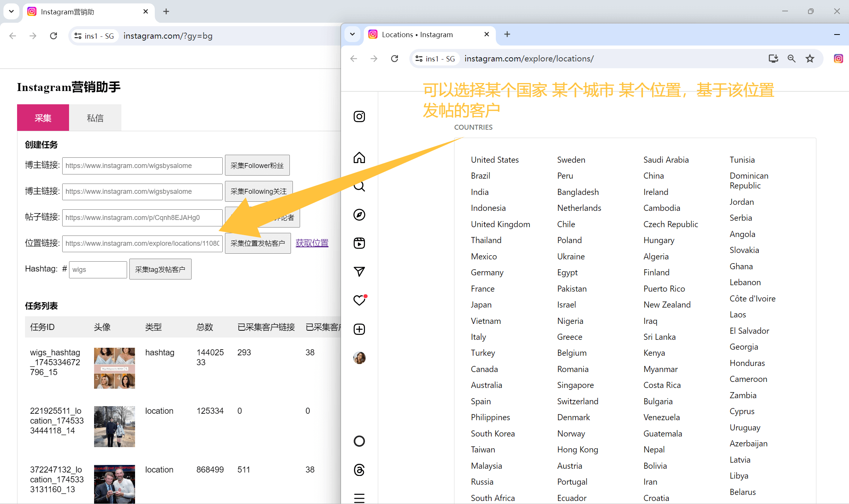Select the Instagram营销助 browser tab

point(88,12)
